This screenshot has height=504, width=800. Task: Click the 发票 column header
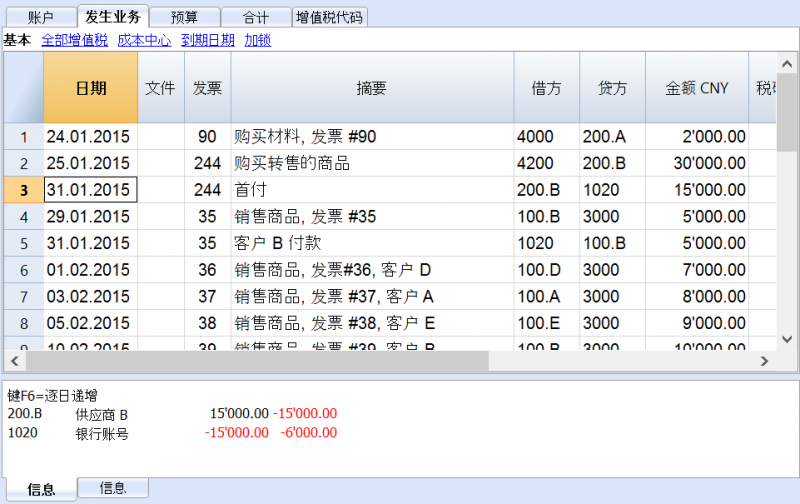[x=208, y=88]
